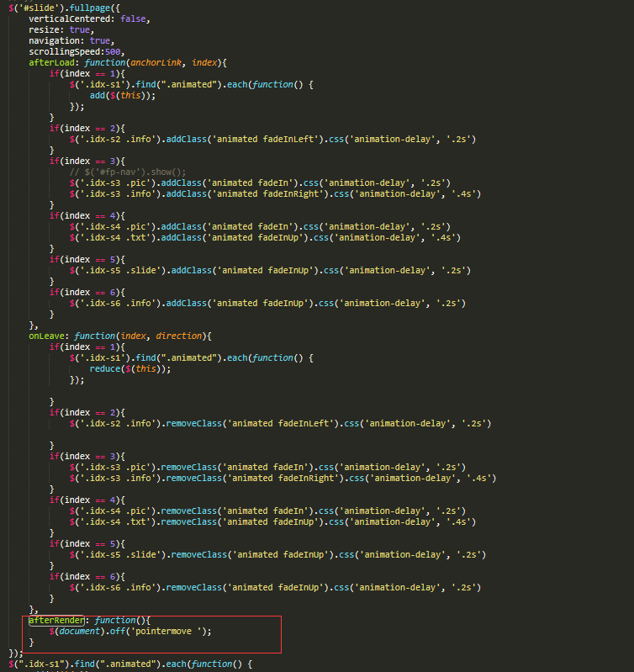
Task: Select the value 500 after scrollingSpeed
Action: 113,52
